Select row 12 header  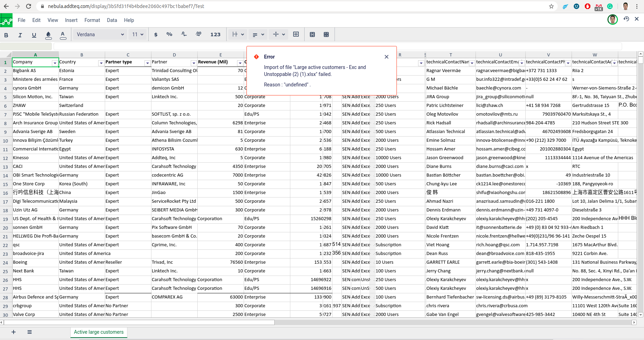pyautogui.click(x=6, y=158)
